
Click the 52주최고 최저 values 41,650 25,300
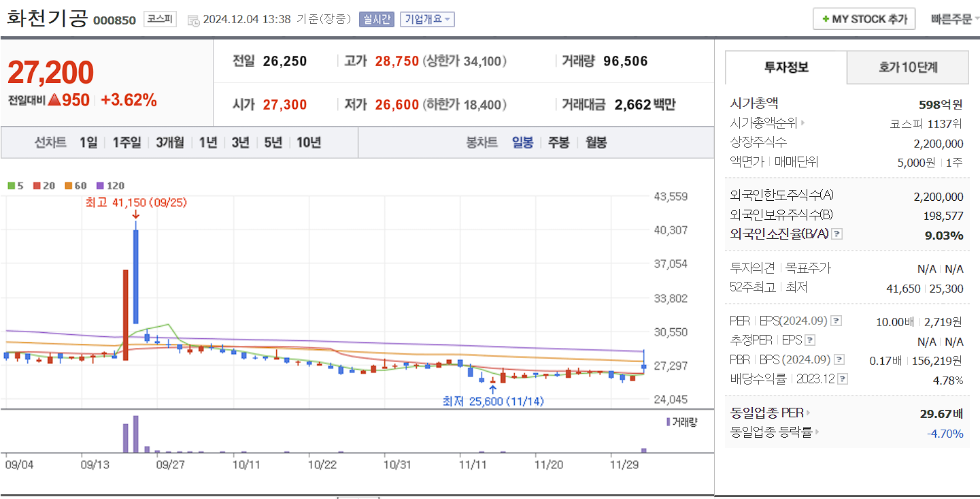[925, 288]
